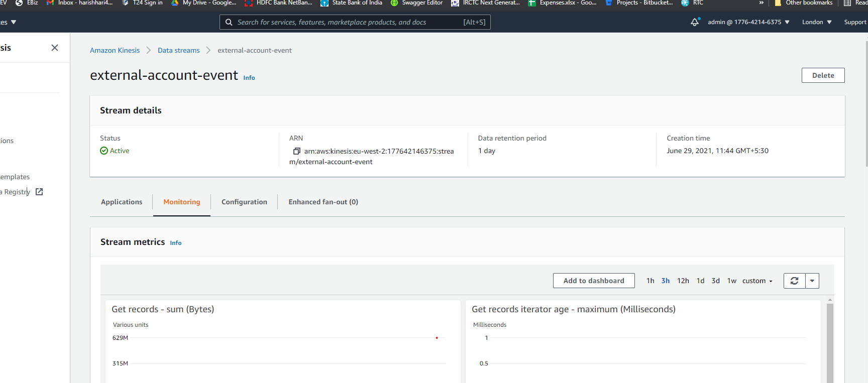Open the My Drive bookmark

(203, 3)
